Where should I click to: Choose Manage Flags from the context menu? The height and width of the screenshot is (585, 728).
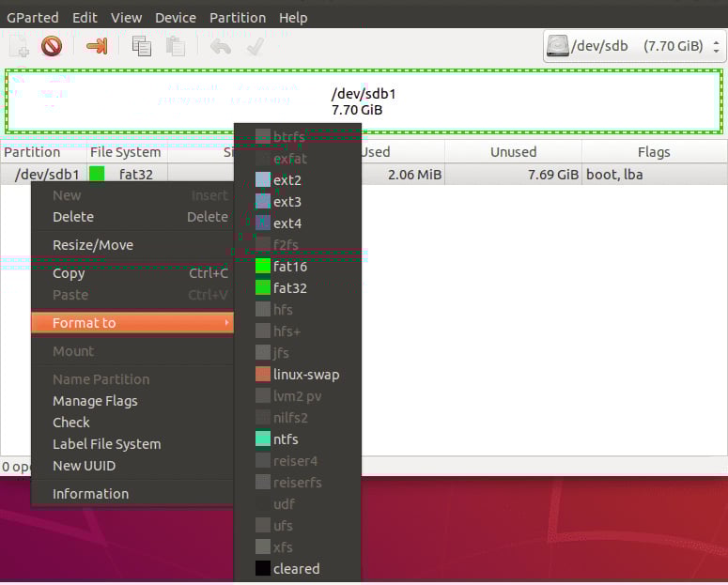tap(132, 401)
